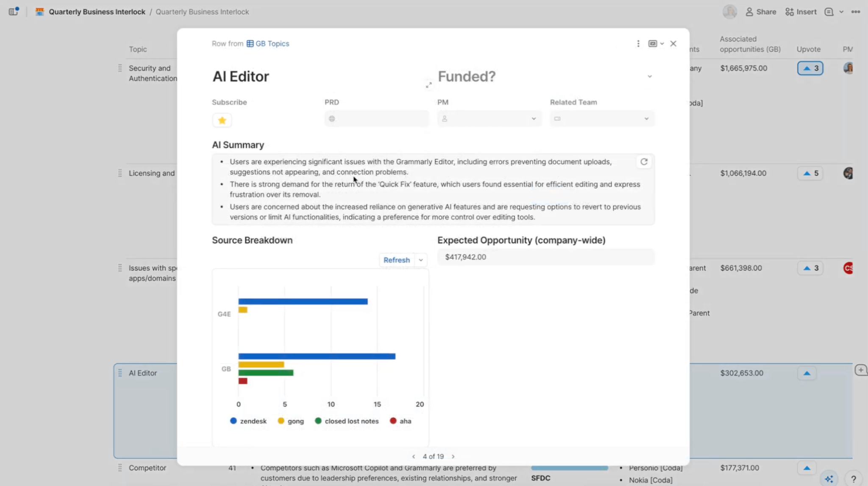This screenshot has height=486, width=868.
Task: Upvote the AI Editor row in the table
Action: [x=807, y=373]
